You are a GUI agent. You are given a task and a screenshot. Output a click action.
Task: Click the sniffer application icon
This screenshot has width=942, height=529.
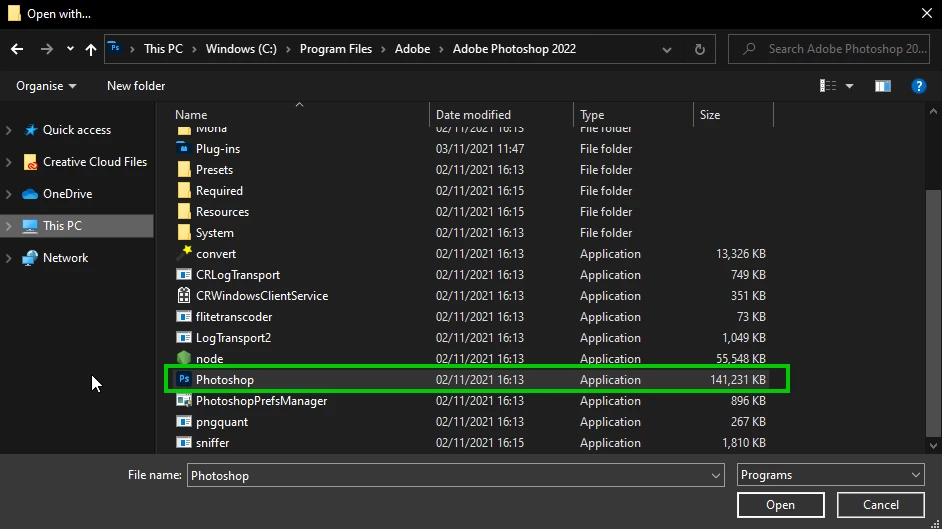pos(184,443)
